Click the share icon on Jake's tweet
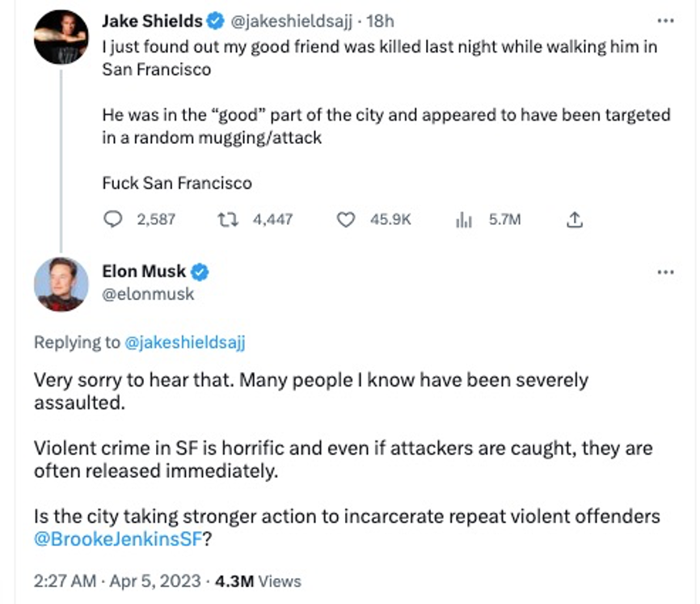This screenshot has width=700, height=604. pyautogui.click(x=576, y=219)
